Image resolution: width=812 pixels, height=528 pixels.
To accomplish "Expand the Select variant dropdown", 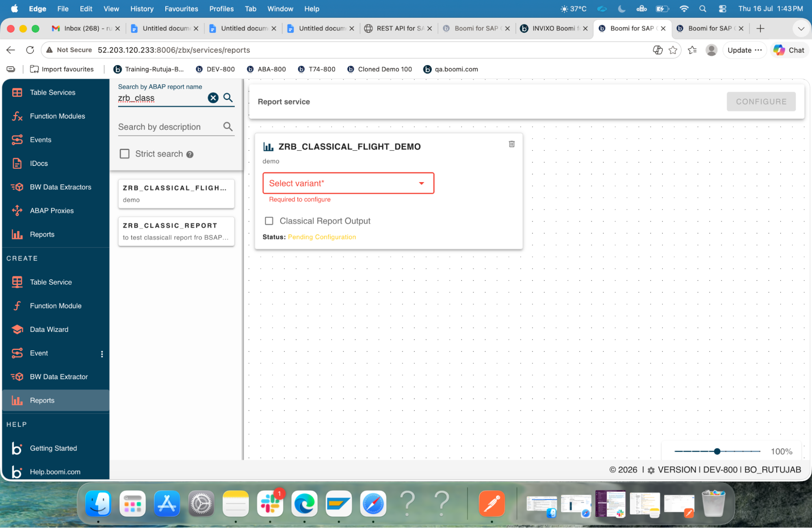I will 348,183.
